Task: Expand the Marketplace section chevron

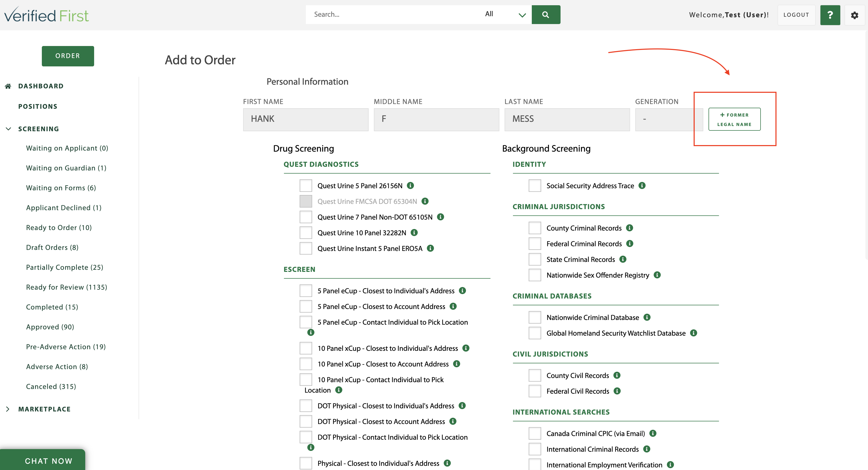Action: point(8,409)
